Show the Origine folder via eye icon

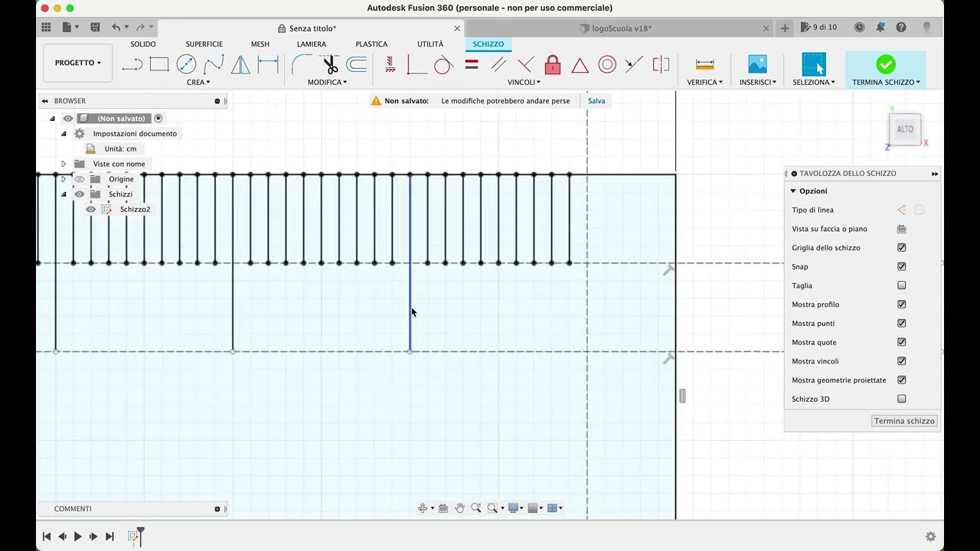click(x=80, y=179)
